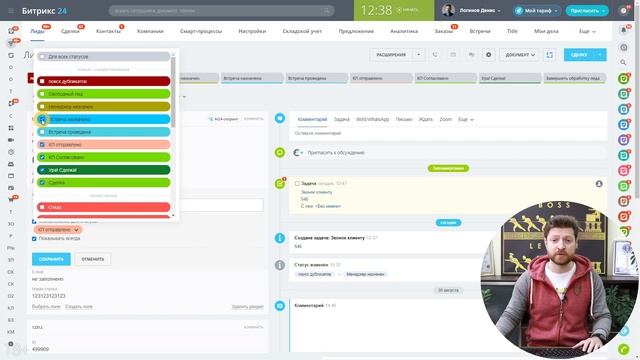
Task: Open the sync arrows icon in left sidebar
Action: tap(11, 55)
